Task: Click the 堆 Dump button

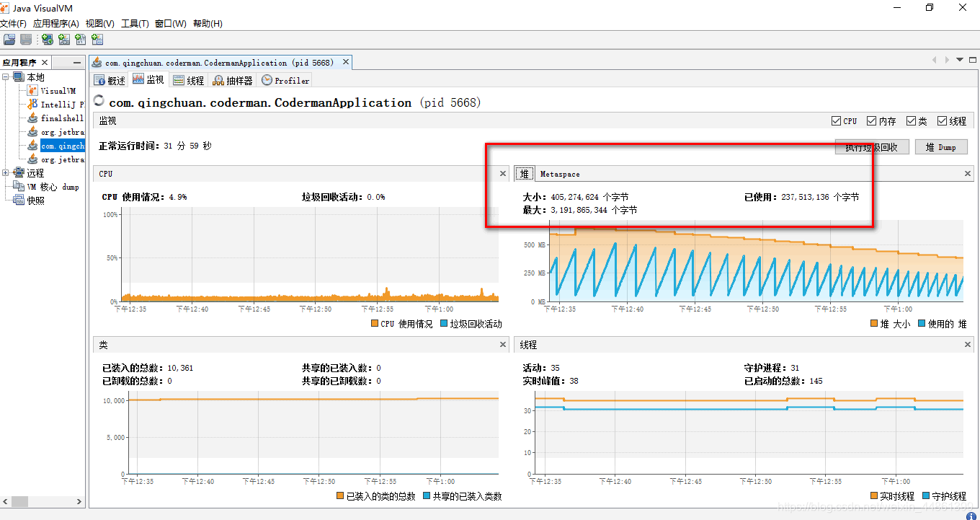Action: click(941, 147)
